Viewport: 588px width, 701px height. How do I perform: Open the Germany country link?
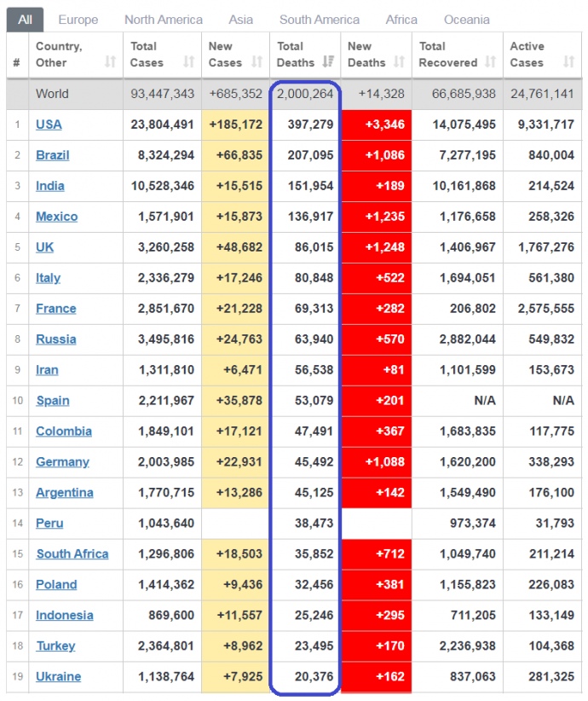coord(62,462)
